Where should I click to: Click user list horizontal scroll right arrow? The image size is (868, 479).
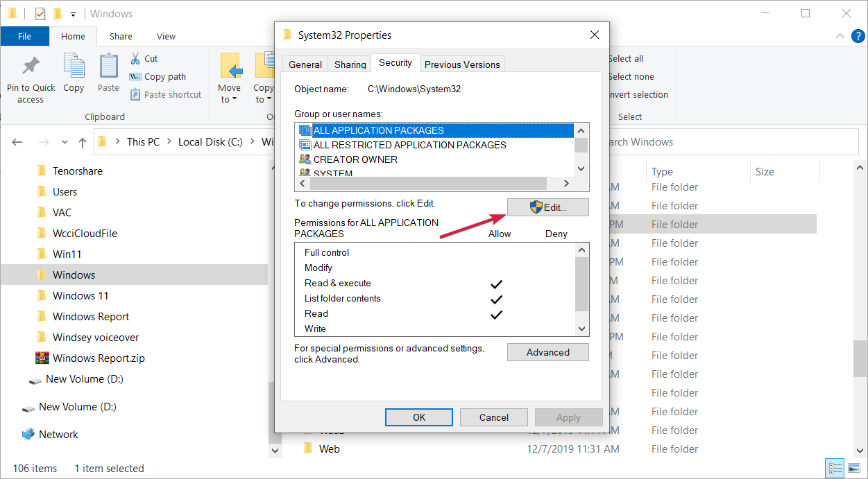coord(566,184)
